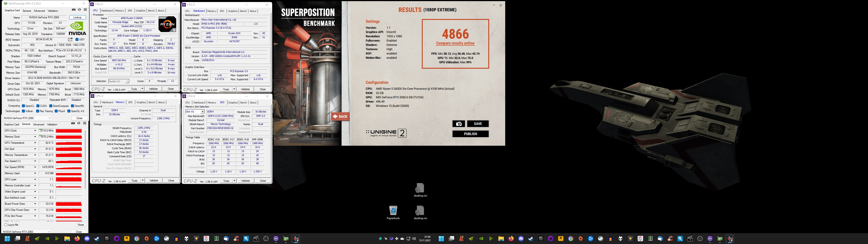The height and width of the screenshot is (244, 868).
Task: Click the Reset button in GPU-Z Sensors window
Action: pos(80,225)
